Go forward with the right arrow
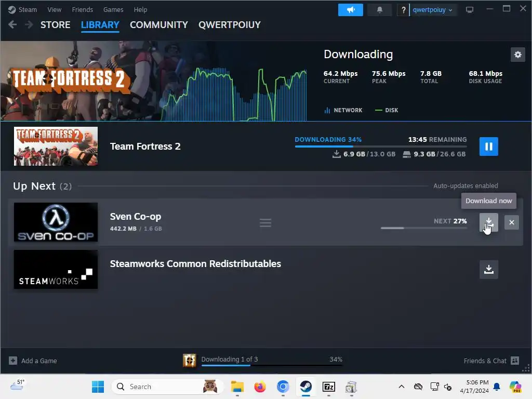Screen dimensions: 532x399 coord(29,25)
